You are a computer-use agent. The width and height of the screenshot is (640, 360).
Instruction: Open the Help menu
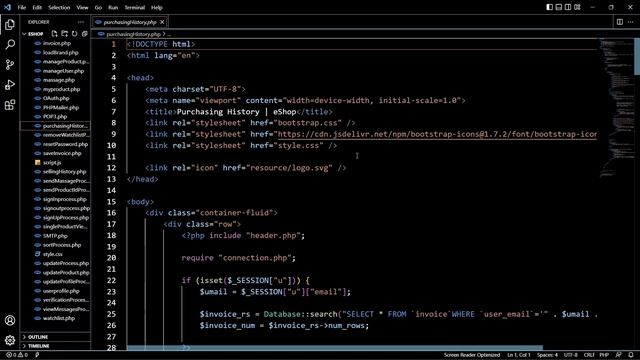click(157, 7)
